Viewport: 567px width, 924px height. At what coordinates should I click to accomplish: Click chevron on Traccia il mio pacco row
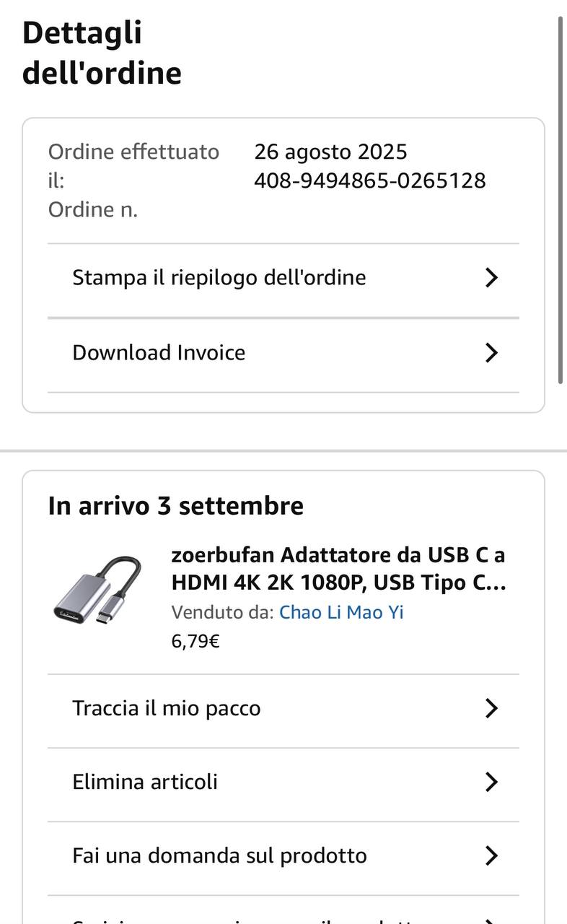491,708
